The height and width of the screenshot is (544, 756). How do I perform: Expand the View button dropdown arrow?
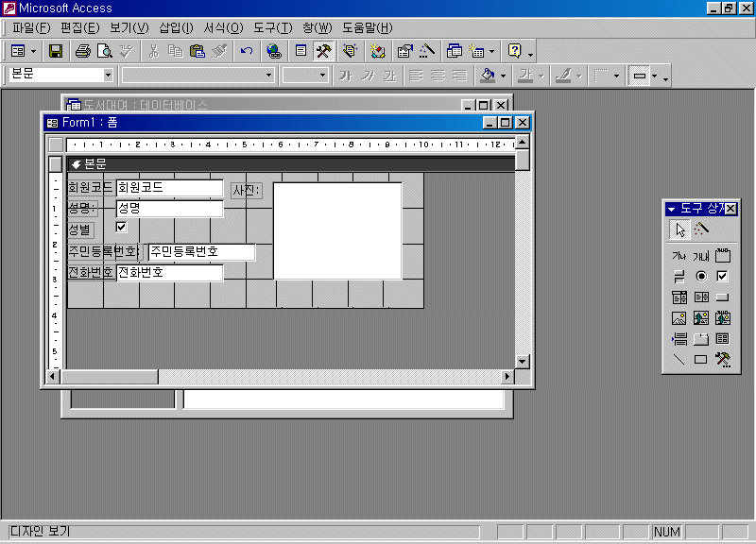click(x=33, y=51)
